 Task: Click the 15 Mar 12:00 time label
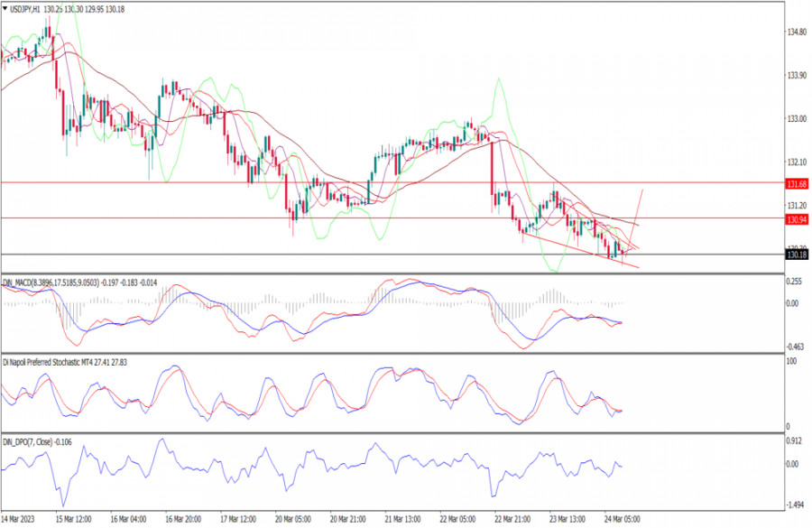click(x=74, y=519)
